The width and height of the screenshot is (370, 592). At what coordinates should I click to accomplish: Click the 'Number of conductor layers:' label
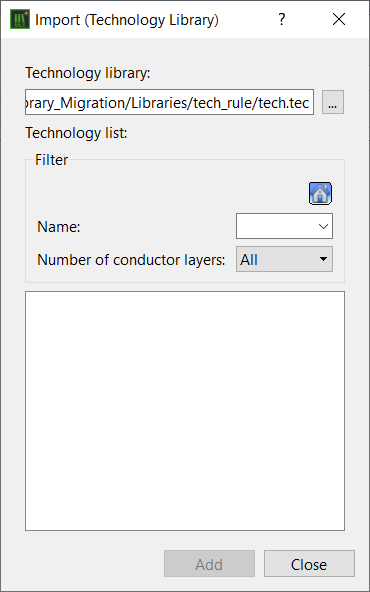pyautogui.click(x=131, y=260)
